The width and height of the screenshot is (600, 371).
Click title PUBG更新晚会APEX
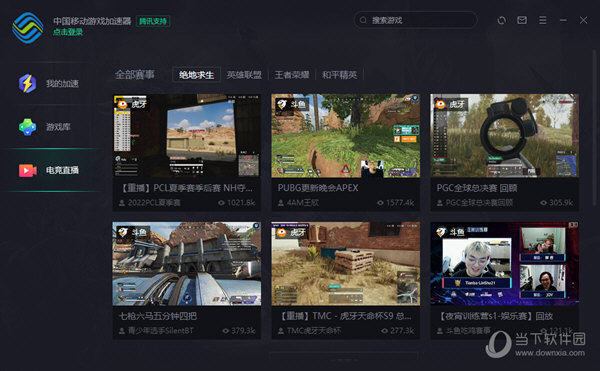point(318,188)
